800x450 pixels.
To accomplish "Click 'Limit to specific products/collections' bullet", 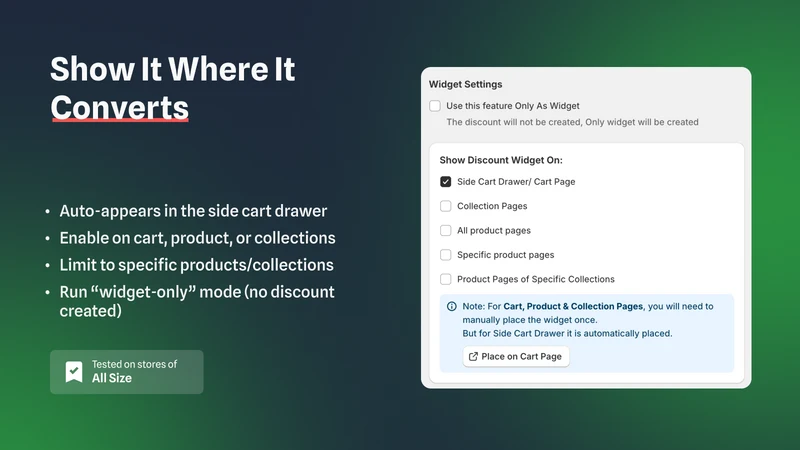I will (196, 265).
